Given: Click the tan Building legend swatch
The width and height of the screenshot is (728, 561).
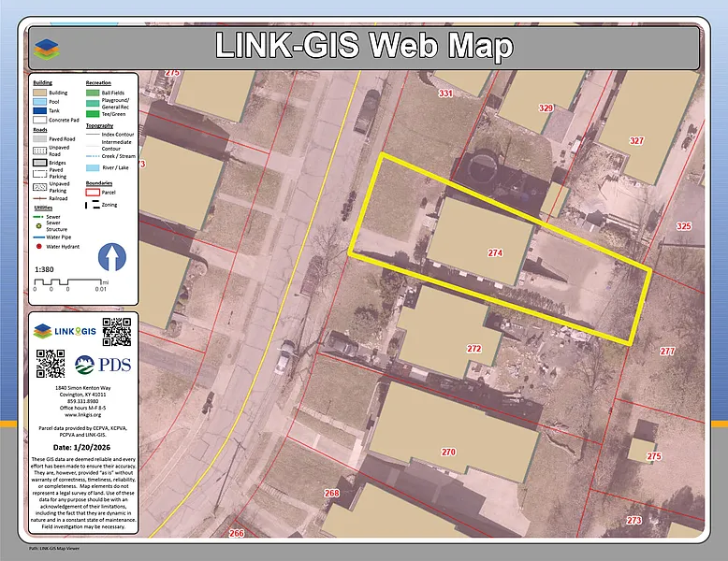Looking at the screenshot, I should pyautogui.click(x=40, y=93).
